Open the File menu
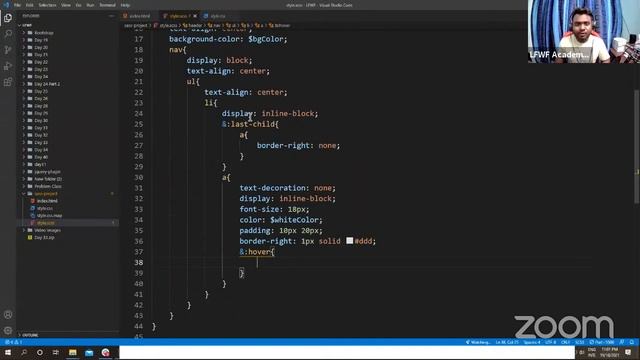The image size is (640, 360). (x=18, y=5)
